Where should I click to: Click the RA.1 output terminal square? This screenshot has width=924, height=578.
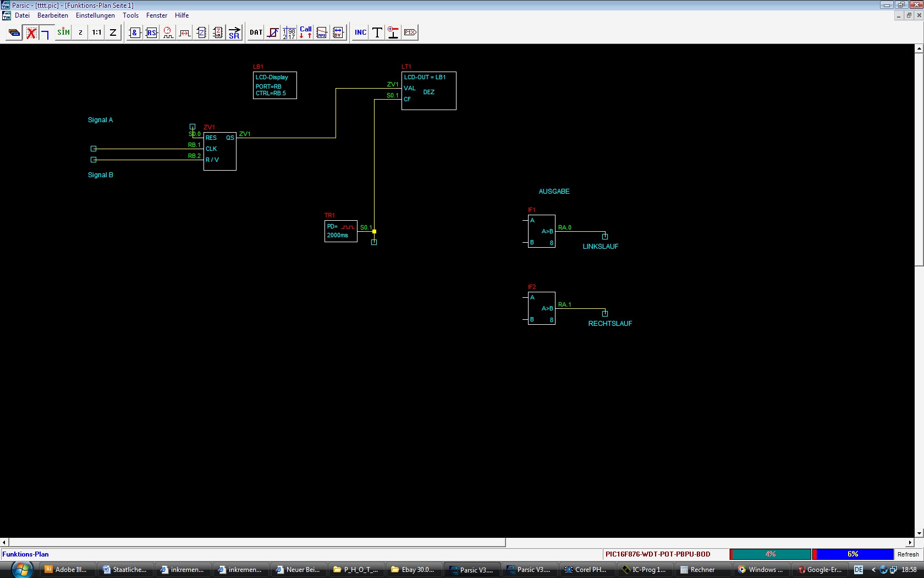[605, 314]
